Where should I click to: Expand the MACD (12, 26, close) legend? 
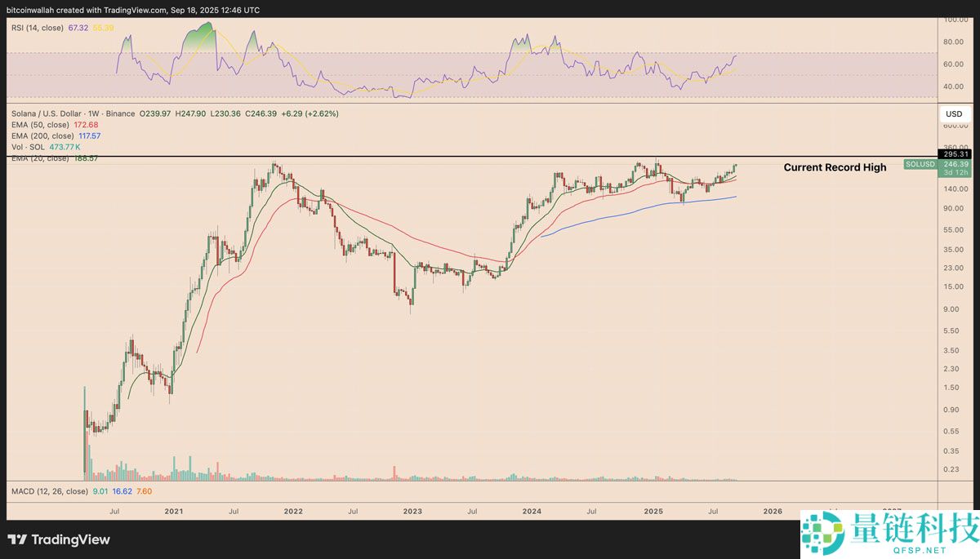[x=49, y=491]
